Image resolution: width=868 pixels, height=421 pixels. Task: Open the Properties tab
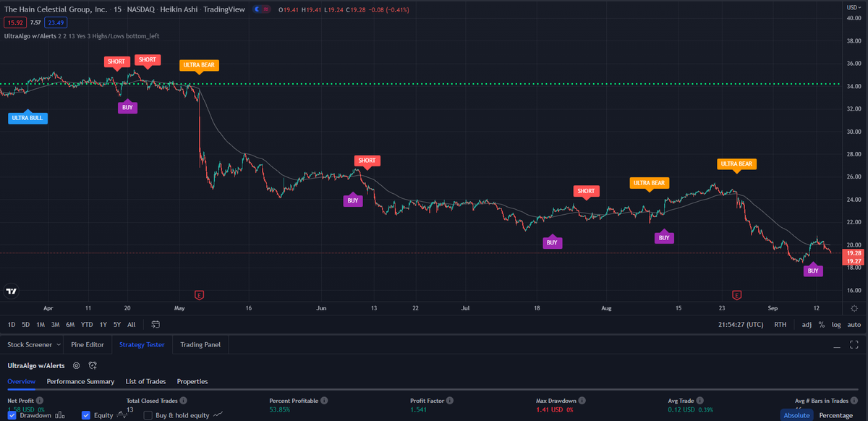coord(192,381)
